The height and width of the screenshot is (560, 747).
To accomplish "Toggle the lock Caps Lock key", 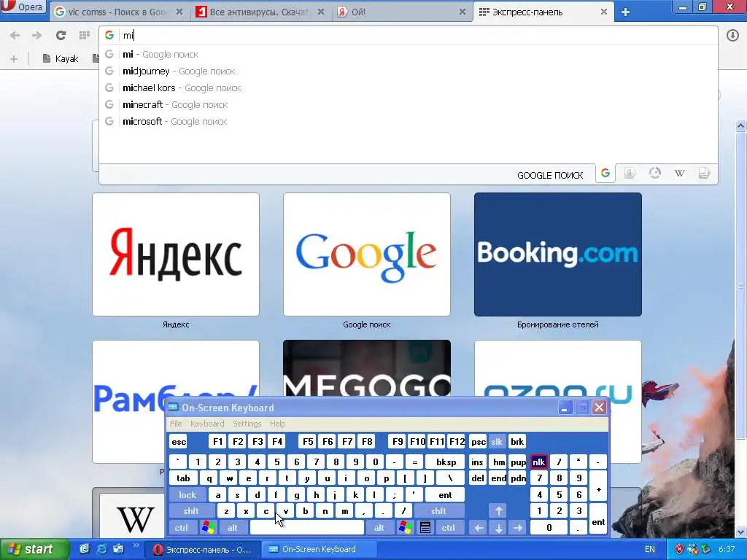I will pyautogui.click(x=187, y=495).
